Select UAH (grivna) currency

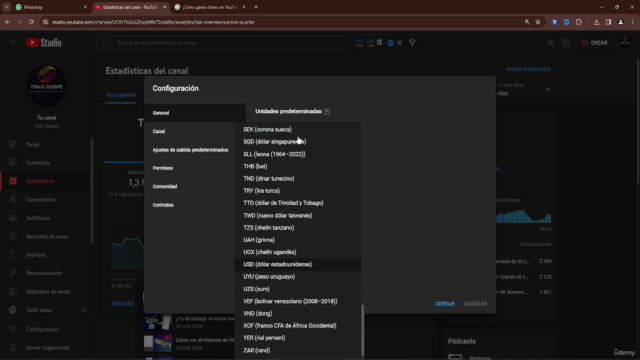pos(298,240)
